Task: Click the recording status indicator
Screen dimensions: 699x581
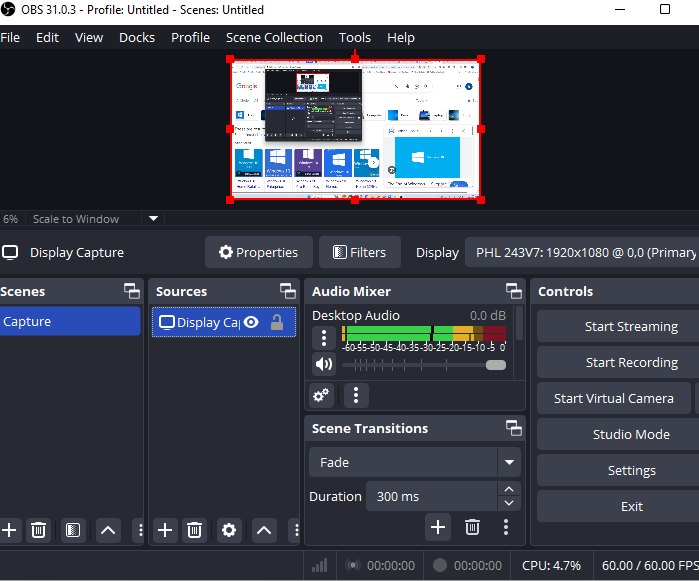Action: (x=440, y=565)
